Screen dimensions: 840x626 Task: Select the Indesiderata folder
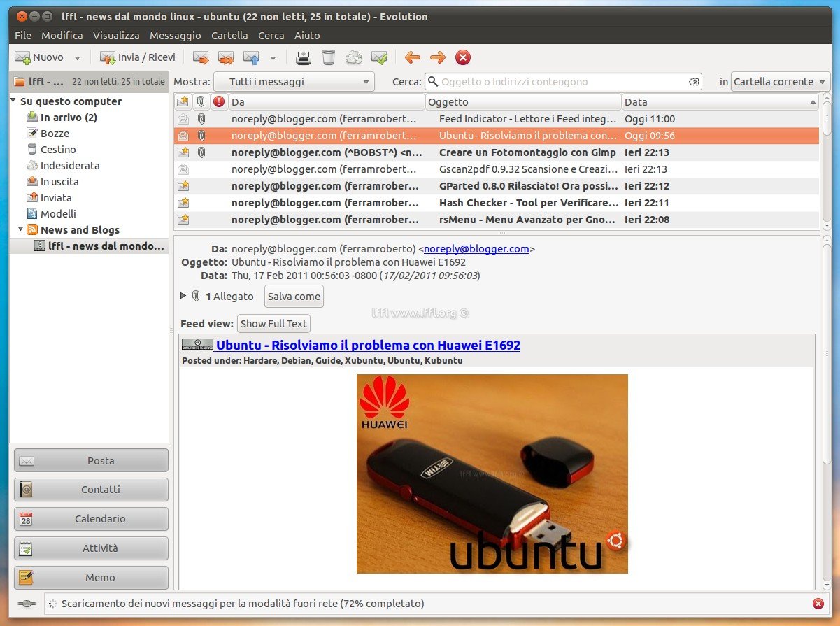click(70, 166)
